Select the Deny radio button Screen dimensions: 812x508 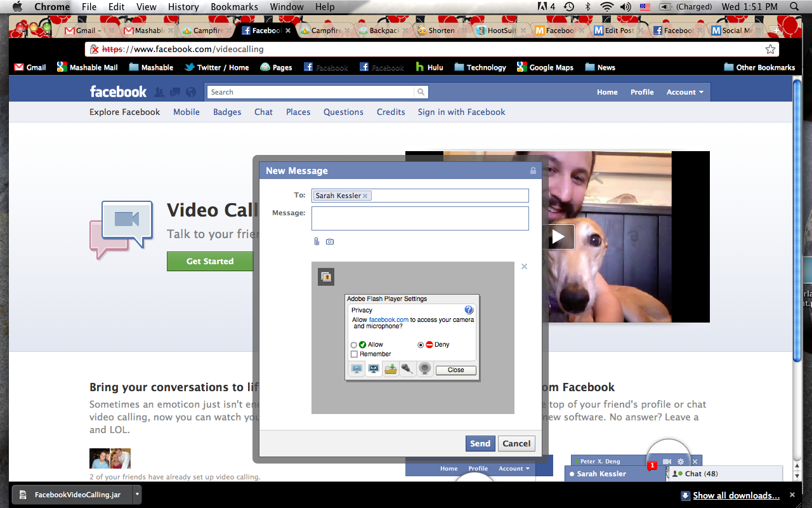click(421, 344)
